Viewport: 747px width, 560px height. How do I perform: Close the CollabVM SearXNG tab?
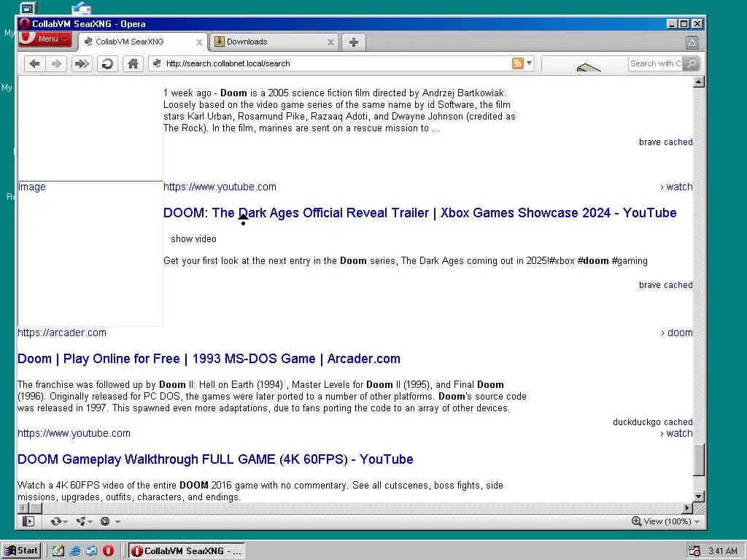pyautogui.click(x=199, y=42)
